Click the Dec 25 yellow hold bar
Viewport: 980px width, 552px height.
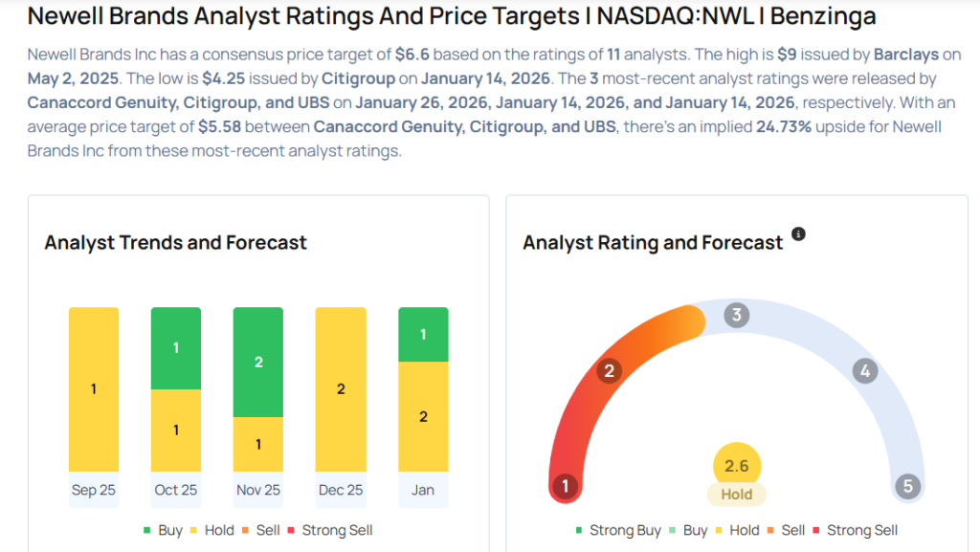pos(341,389)
